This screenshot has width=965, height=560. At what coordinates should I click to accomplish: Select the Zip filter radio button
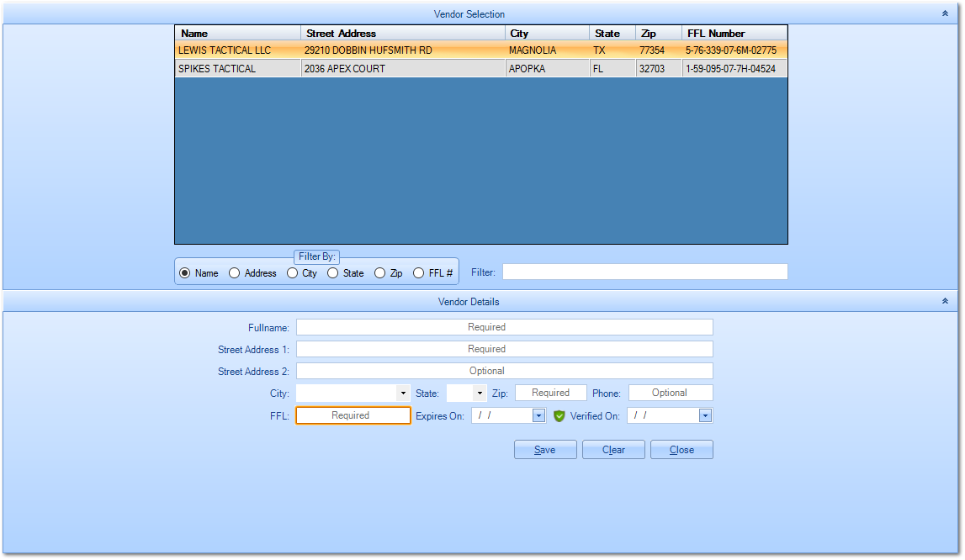point(379,272)
